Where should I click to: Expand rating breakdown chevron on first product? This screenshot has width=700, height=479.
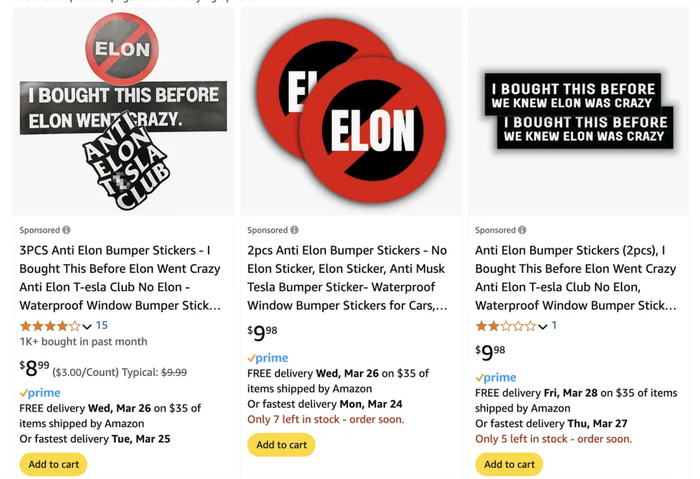pyautogui.click(x=87, y=326)
